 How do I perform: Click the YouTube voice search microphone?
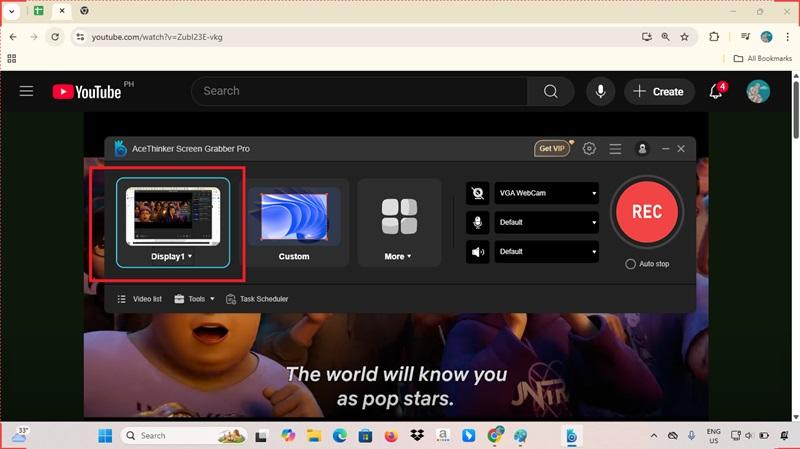coord(600,91)
